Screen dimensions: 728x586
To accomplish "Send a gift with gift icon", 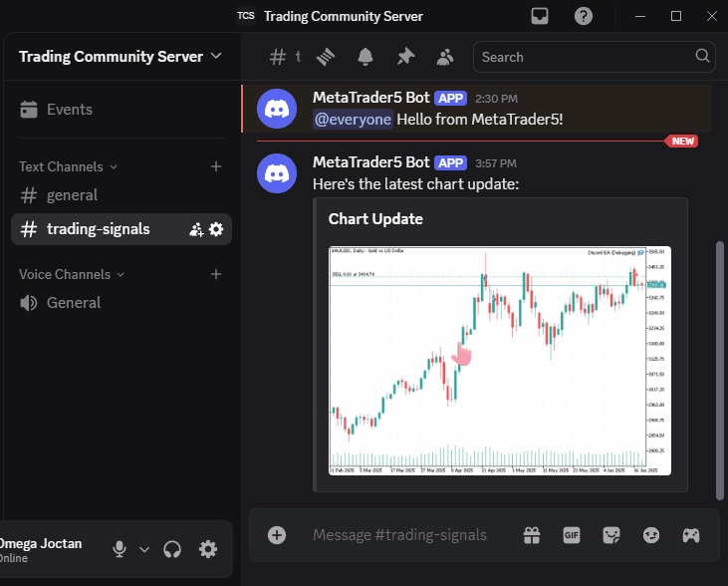I will [532, 535].
